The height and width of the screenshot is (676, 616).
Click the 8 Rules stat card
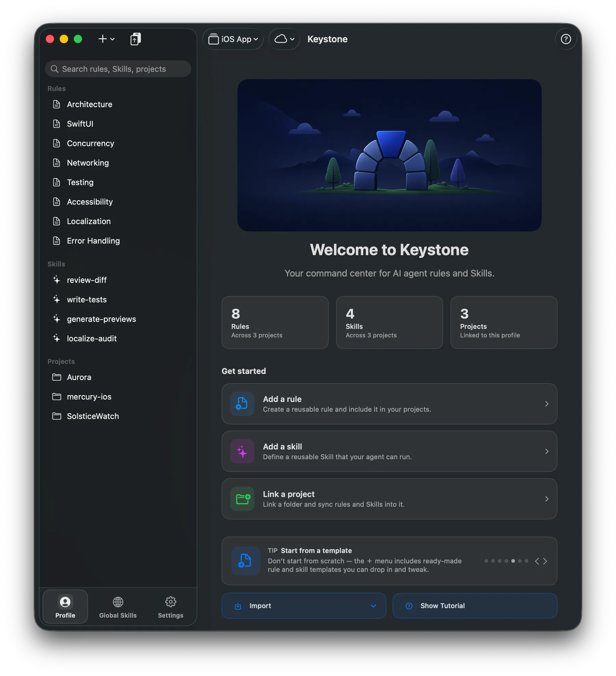pos(275,323)
